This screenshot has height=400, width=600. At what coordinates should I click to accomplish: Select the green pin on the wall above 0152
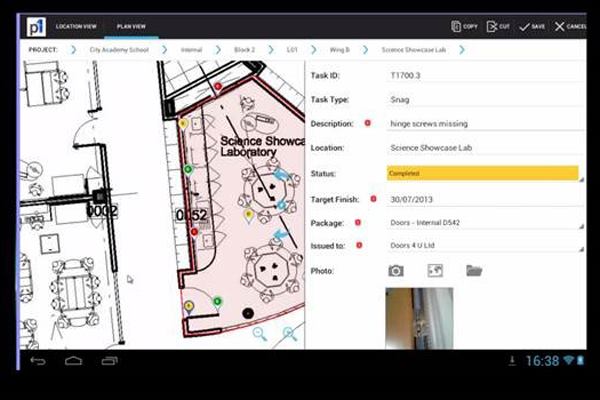188,170
